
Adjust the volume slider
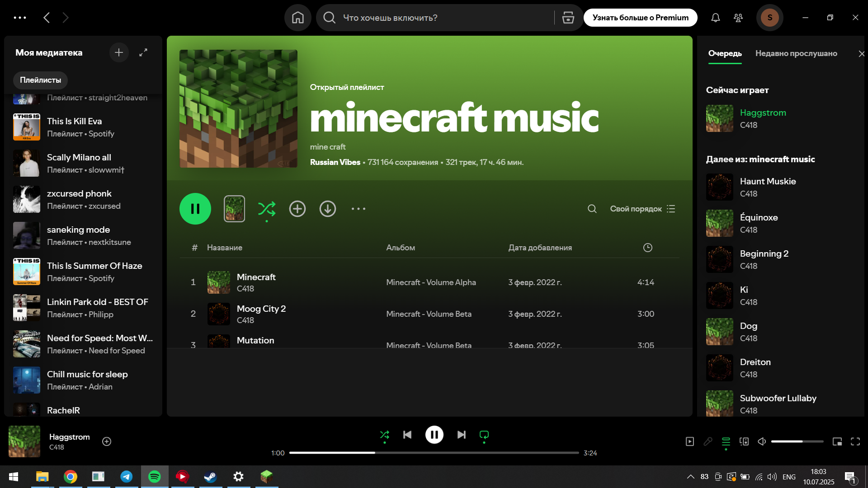click(797, 441)
